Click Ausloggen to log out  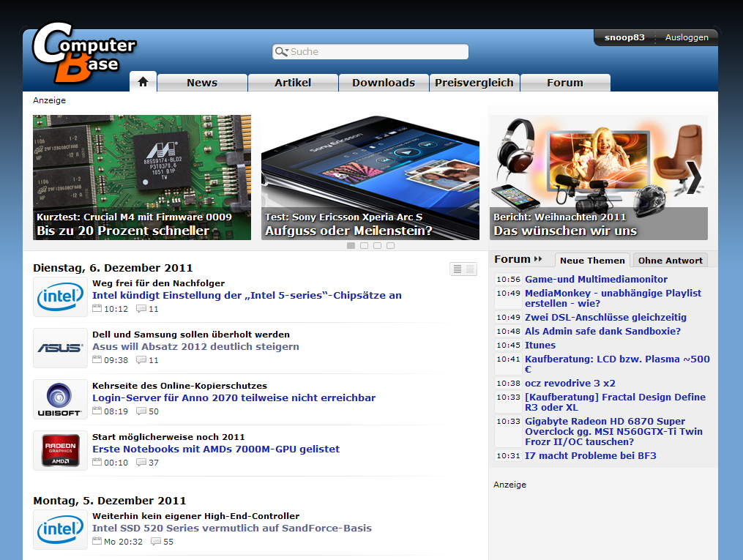(x=687, y=37)
